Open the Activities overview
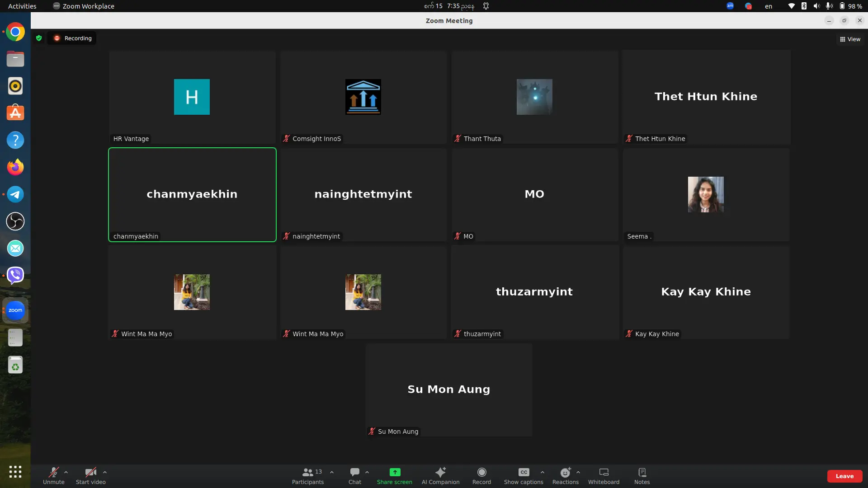The width and height of the screenshot is (868, 488). point(22,6)
